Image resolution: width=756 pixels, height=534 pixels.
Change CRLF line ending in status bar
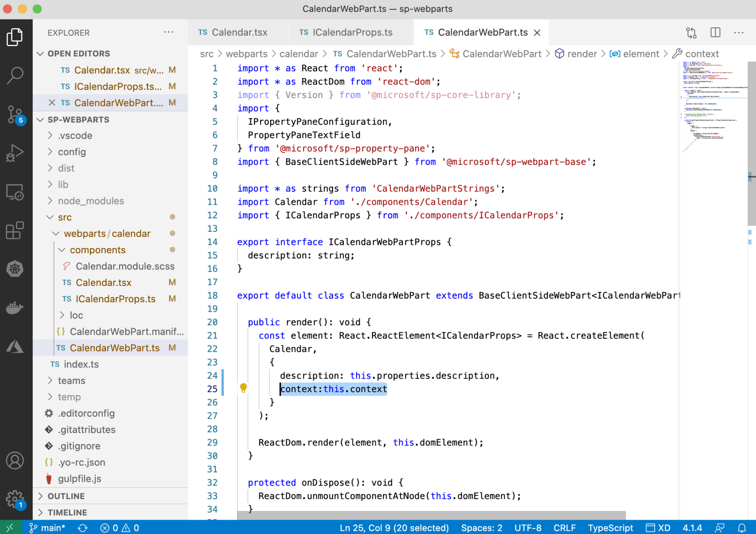click(x=564, y=528)
